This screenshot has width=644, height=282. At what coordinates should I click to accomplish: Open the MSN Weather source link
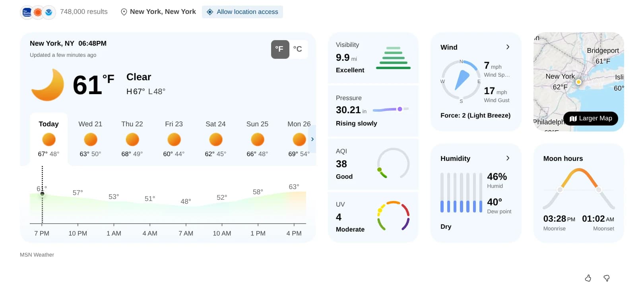tap(37, 255)
